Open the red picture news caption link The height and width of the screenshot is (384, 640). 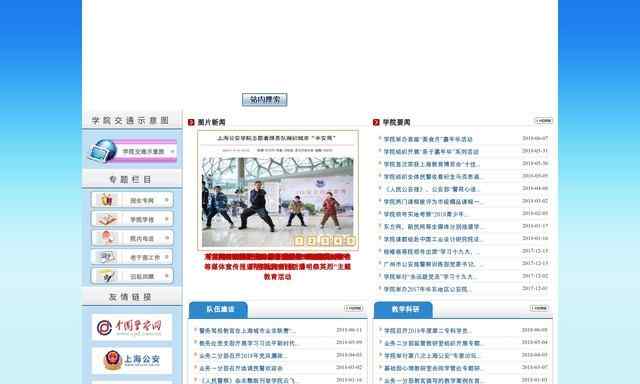coord(278,266)
